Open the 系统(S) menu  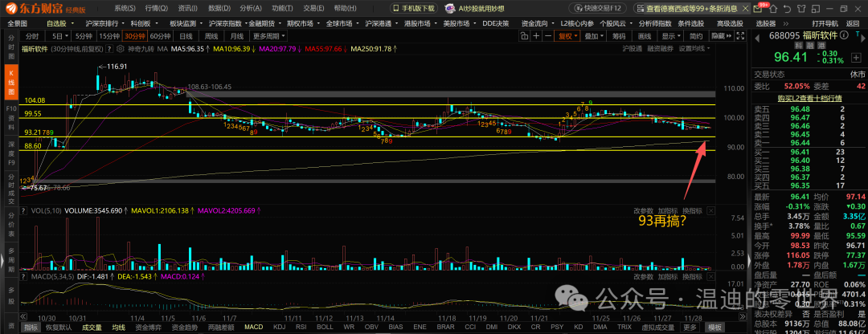coord(125,8)
